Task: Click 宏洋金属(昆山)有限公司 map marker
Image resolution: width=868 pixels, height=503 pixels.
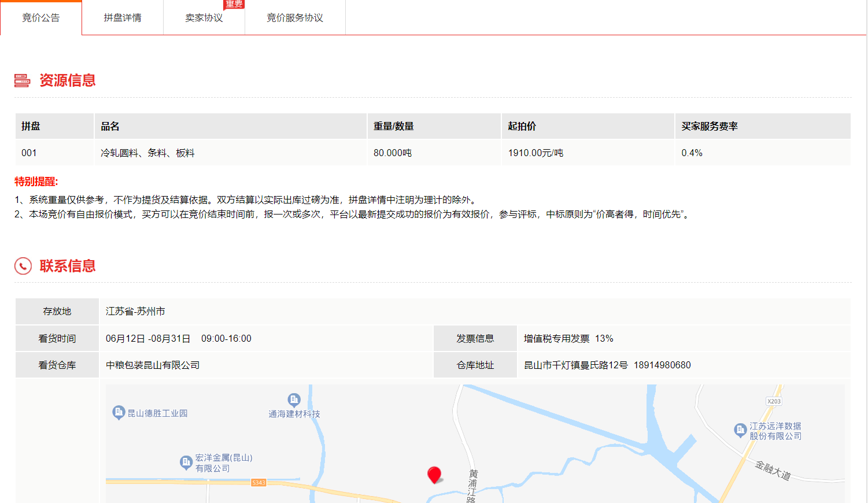Action: (186, 462)
